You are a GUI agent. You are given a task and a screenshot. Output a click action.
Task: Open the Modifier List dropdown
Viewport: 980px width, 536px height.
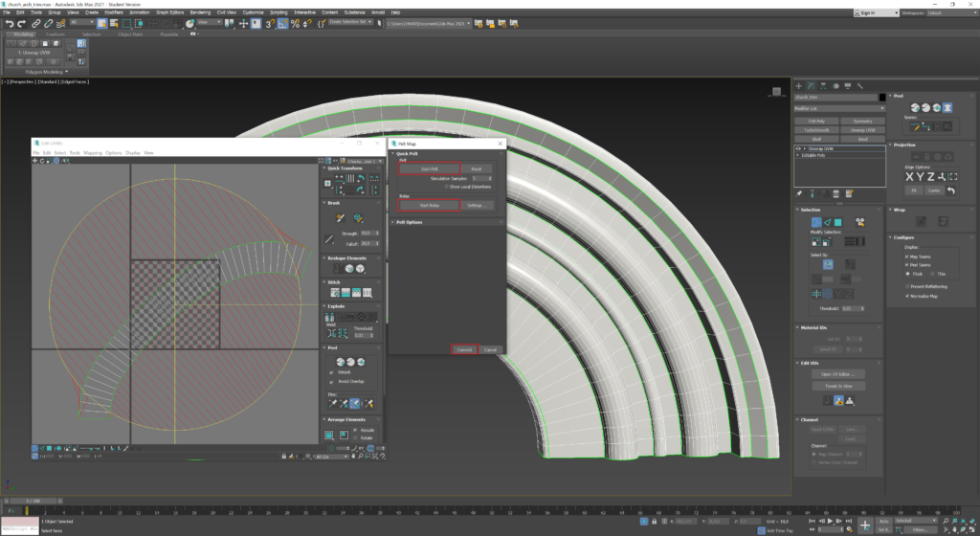click(839, 109)
